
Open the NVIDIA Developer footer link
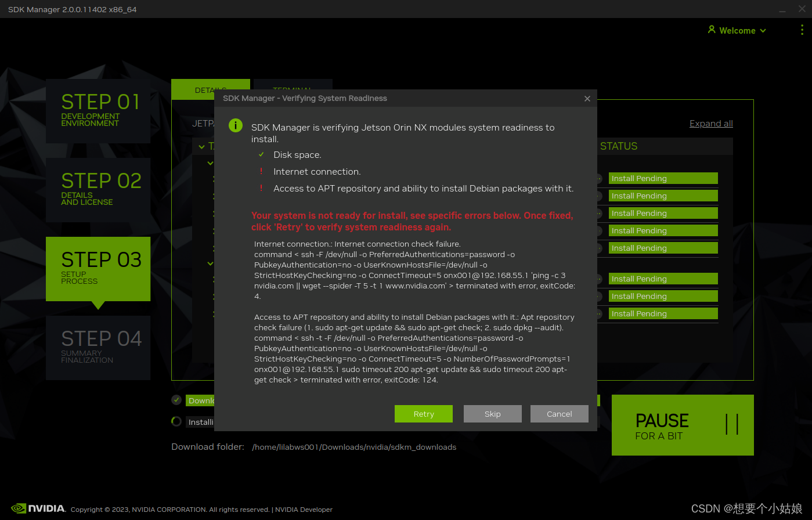(304, 510)
